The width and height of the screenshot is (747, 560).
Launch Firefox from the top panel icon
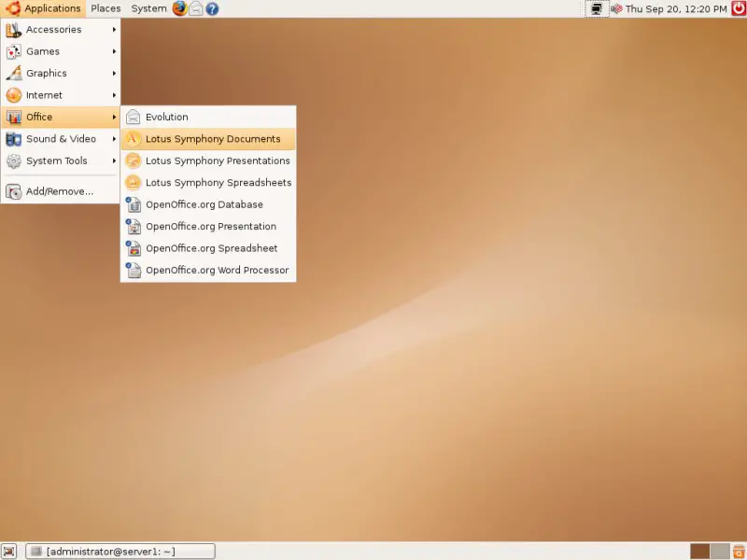[179, 8]
